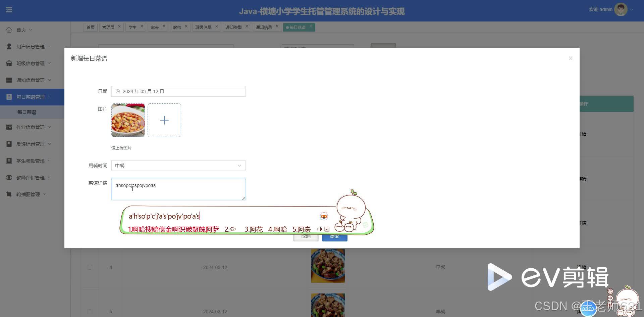Switch to the 班级信息 tab
Screen dimensions: 644x317
pos(203,27)
